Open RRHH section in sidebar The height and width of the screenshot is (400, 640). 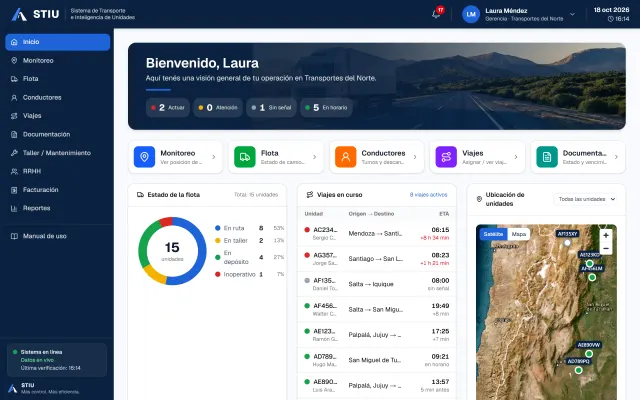[58, 171]
